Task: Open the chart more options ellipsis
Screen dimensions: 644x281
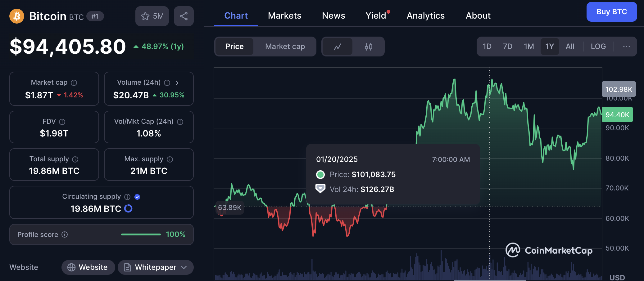Action: tap(627, 47)
